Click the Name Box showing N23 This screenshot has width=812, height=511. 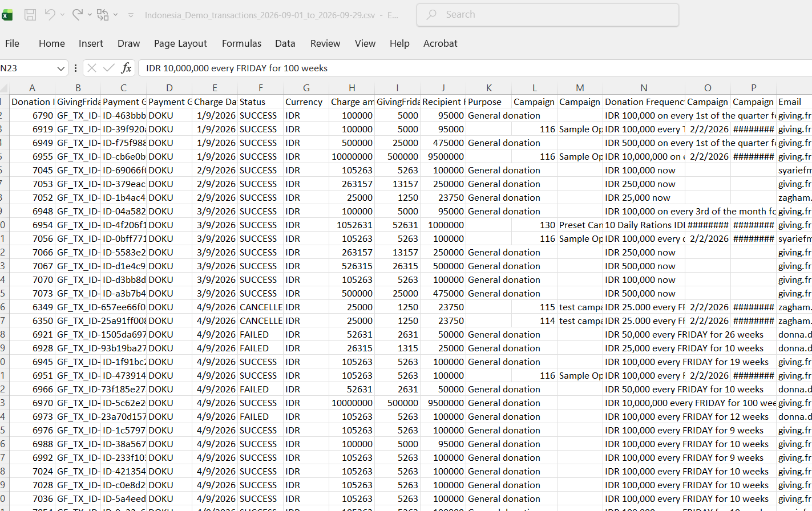click(27, 68)
